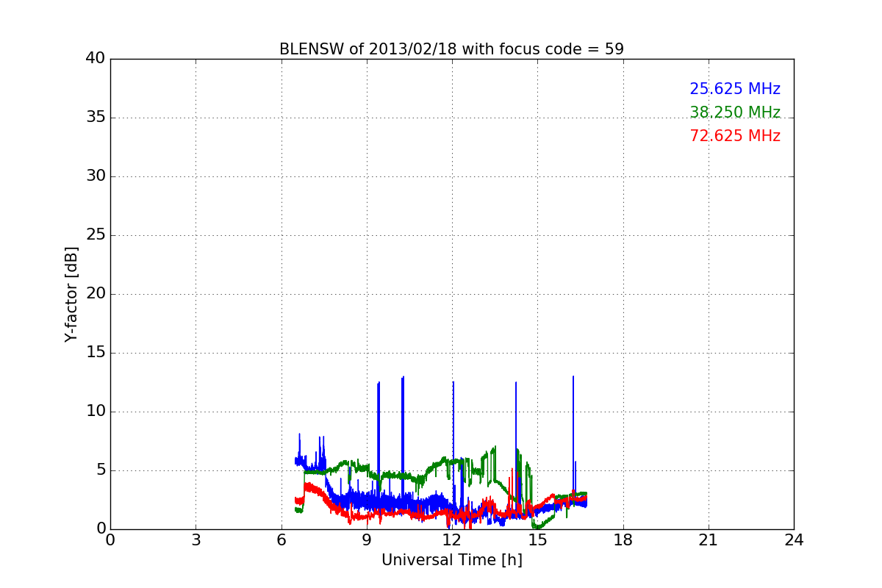Select the 38.250 MHz legend label
Viewport: 882px width, 588px height.
(x=735, y=112)
